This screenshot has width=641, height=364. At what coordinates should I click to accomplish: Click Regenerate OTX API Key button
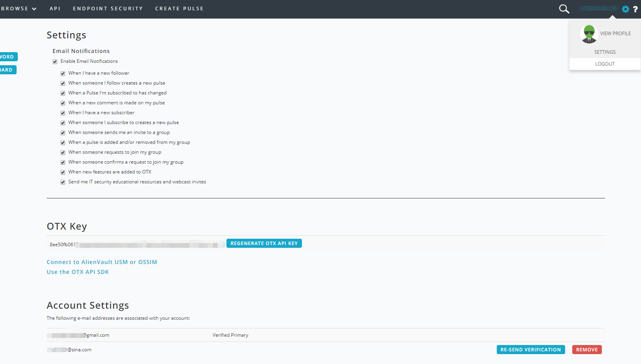click(x=264, y=243)
